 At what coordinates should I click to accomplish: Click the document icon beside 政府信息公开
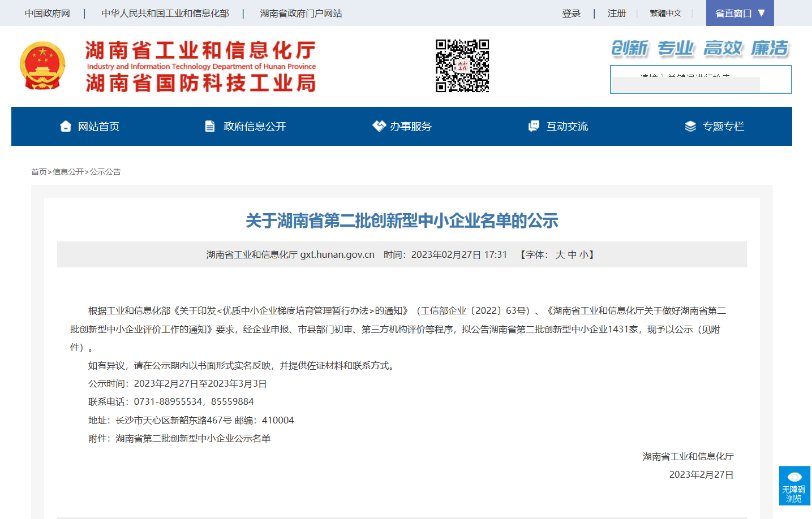pos(210,126)
